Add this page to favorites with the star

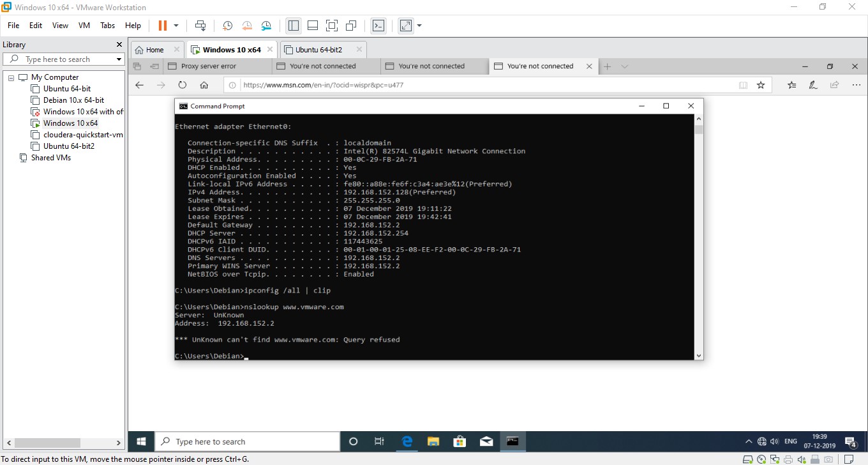(761, 85)
